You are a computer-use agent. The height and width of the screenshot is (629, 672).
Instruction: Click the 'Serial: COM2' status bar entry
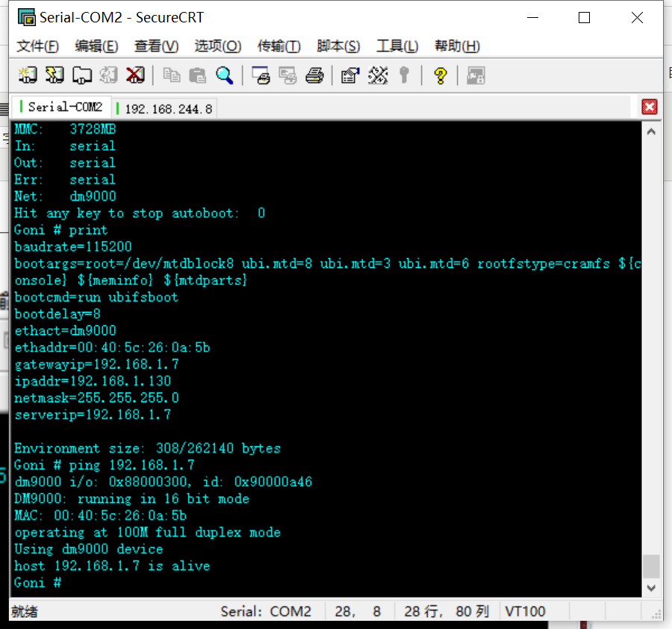click(266, 611)
